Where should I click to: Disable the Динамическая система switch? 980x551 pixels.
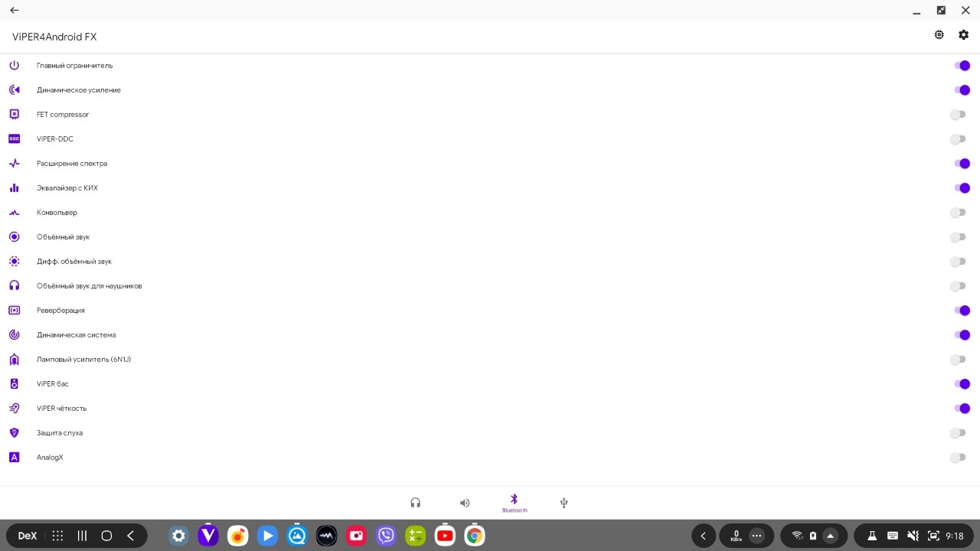962,335
